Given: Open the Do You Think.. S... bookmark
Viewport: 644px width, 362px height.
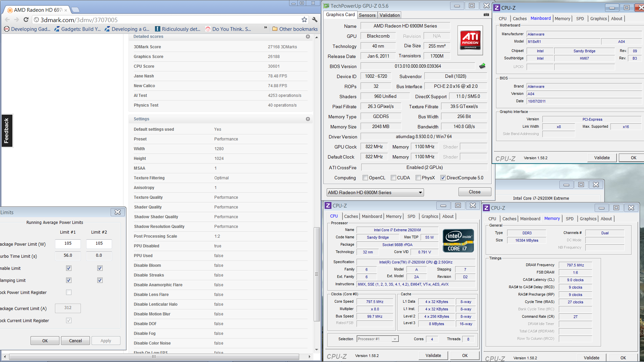Looking at the screenshot, I should pyautogui.click(x=228, y=29).
